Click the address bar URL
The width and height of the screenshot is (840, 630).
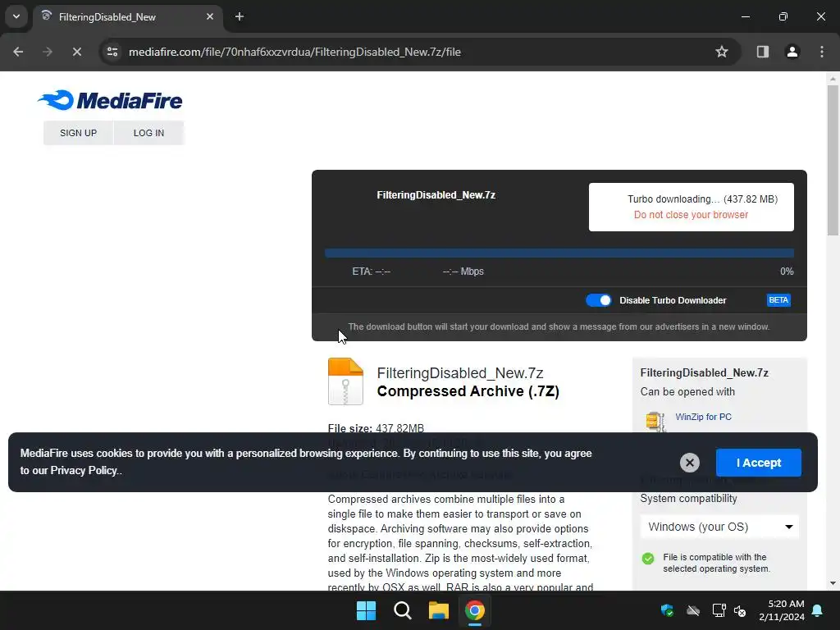(x=294, y=52)
